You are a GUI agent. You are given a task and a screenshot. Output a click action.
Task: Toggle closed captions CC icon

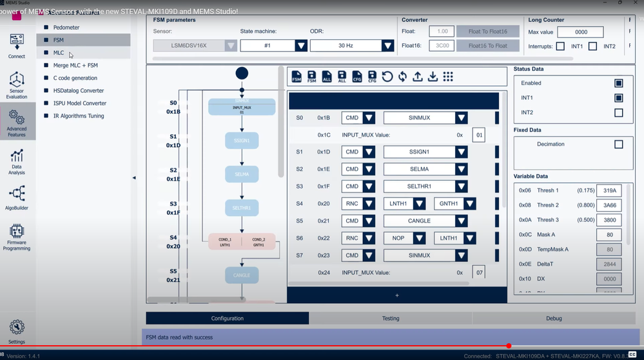(632, 354)
